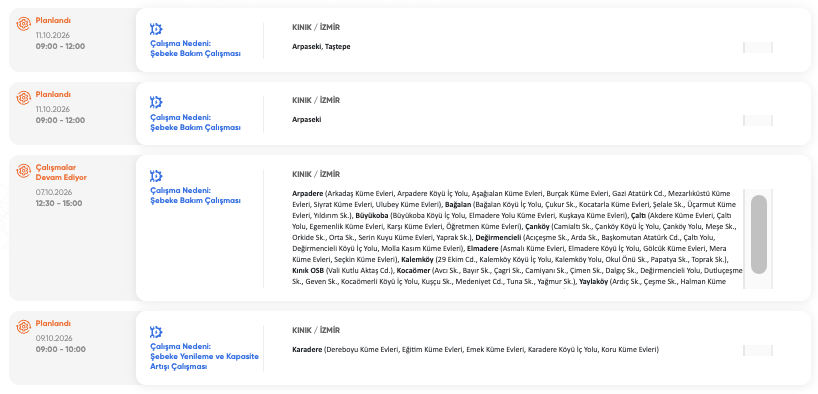Click the bold 'Elmadere' neighborhood name
The image size is (818, 394).
tap(483, 248)
